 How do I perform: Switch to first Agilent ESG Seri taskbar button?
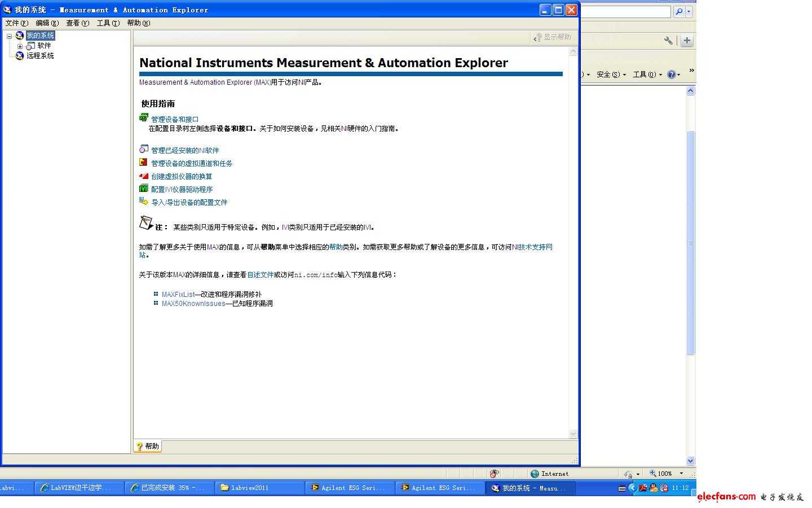pos(349,488)
